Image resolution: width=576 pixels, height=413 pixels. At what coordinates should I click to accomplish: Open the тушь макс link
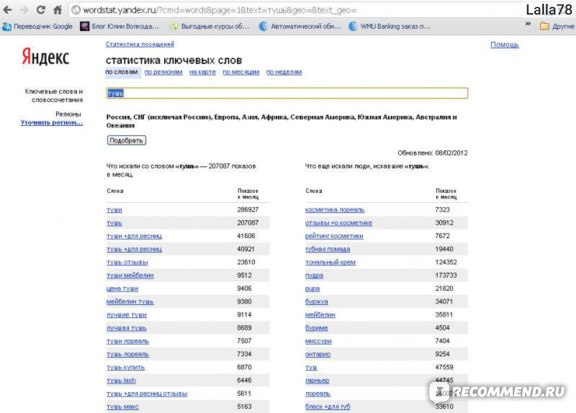coord(122,407)
